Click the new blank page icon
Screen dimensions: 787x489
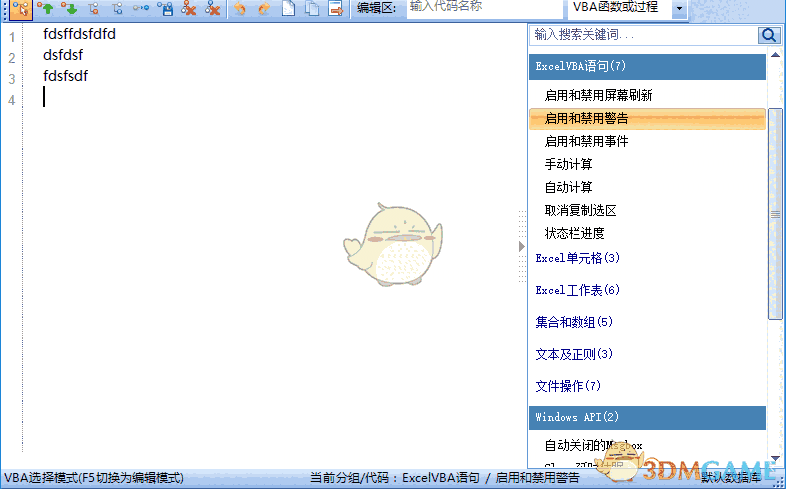pos(288,8)
